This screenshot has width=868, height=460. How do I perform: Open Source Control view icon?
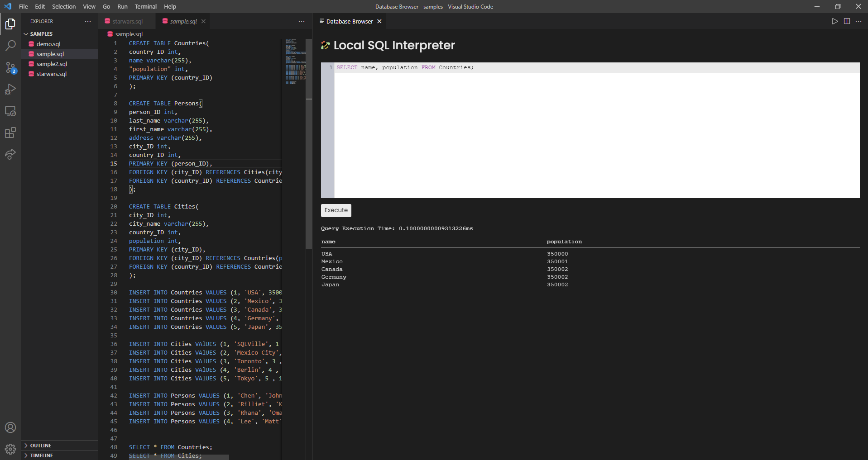pos(10,67)
